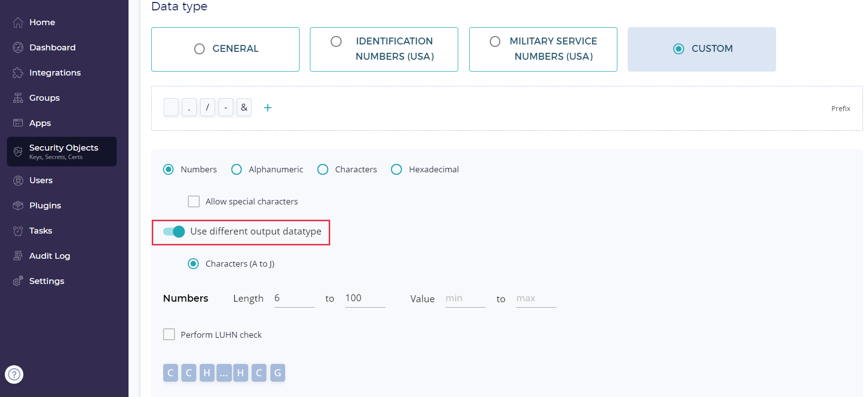Image resolution: width=868 pixels, height=397 pixels.
Task: Open the Groups hierarchy icon
Action: [18, 98]
